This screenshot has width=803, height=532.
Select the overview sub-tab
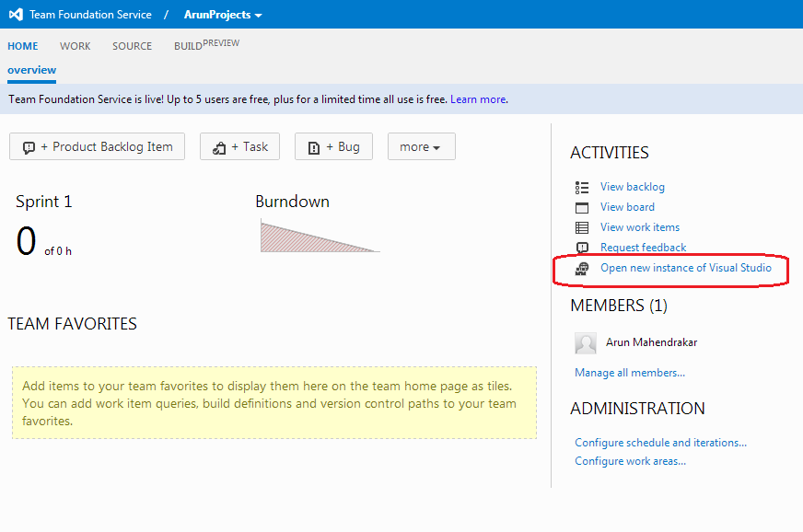tap(31, 70)
